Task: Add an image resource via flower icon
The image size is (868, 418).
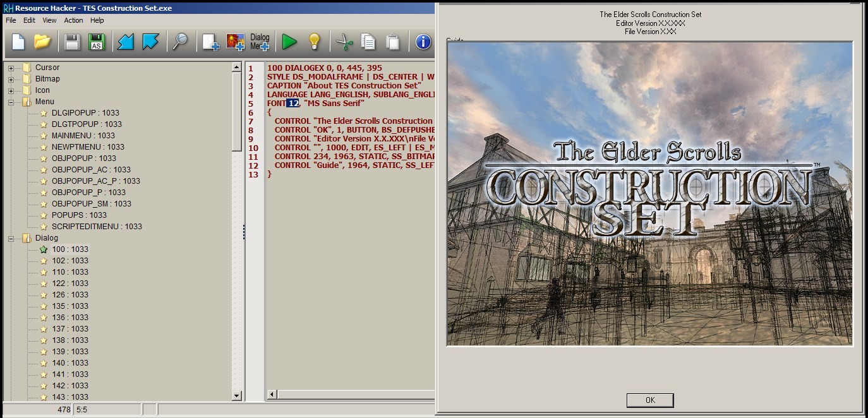Action: pyautogui.click(x=236, y=42)
